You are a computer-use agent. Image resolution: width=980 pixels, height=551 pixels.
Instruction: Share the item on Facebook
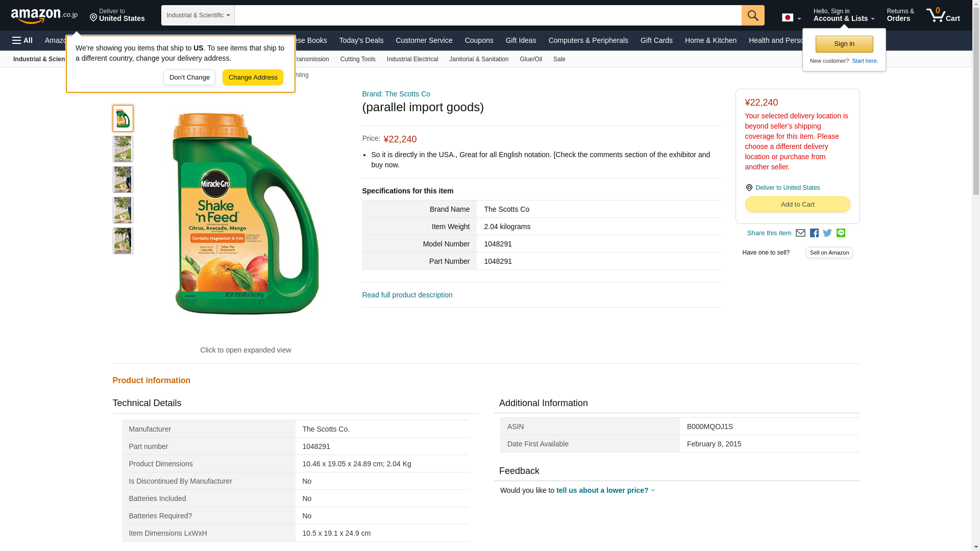tap(814, 233)
